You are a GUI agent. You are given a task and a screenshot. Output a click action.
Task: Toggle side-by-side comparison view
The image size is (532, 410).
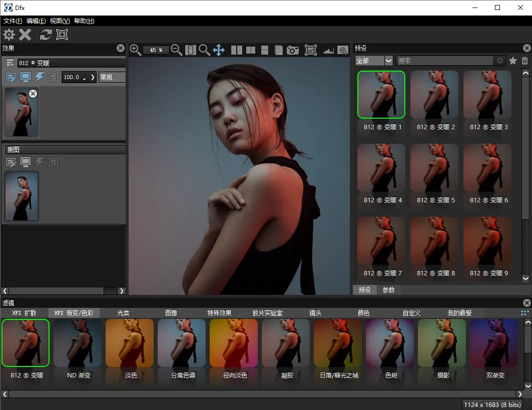[x=237, y=50]
